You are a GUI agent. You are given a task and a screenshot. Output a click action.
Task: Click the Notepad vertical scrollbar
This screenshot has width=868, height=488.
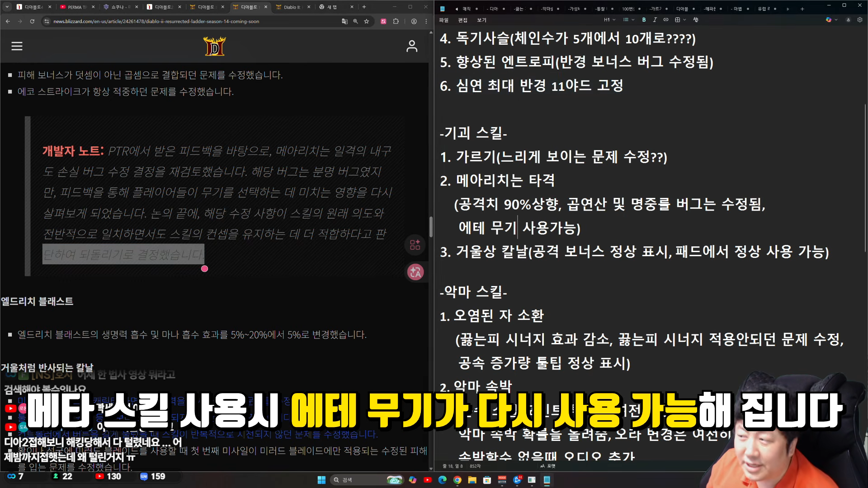[x=865, y=178]
